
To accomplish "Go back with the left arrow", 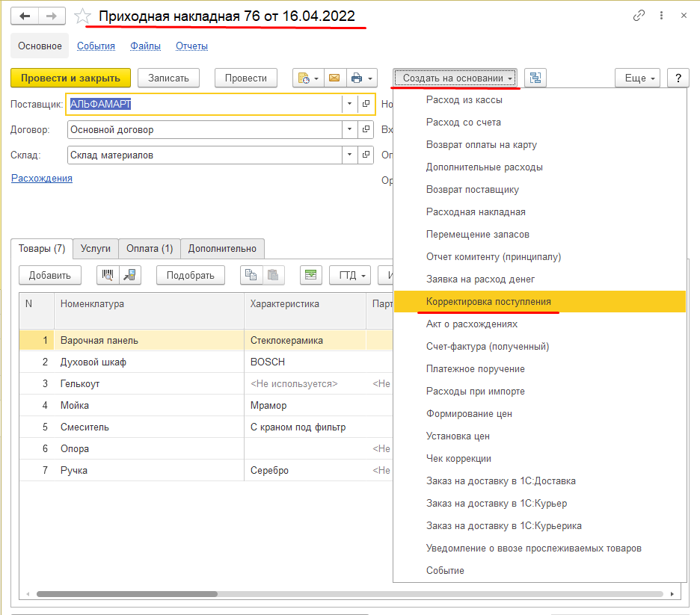I will point(25,16).
